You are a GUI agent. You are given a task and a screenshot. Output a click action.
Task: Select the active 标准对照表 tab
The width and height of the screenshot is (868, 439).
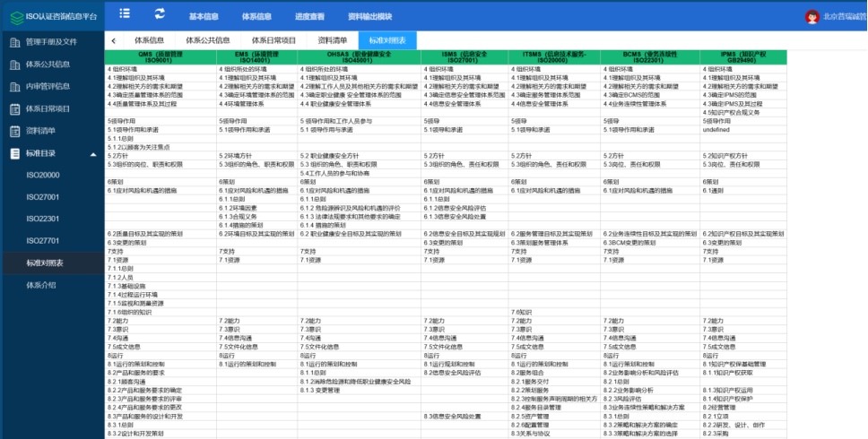pyautogui.click(x=387, y=40)
